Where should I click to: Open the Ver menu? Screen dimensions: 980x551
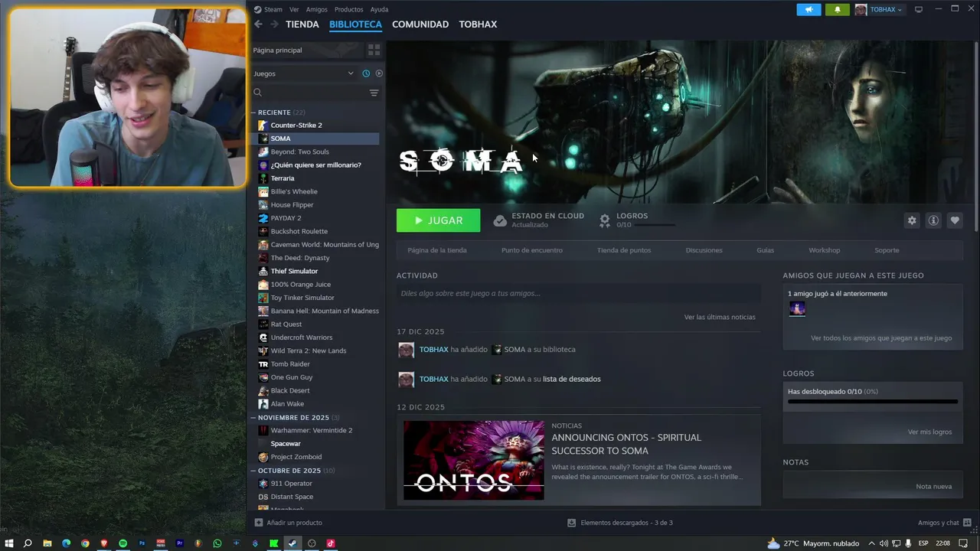coord(294,9)
